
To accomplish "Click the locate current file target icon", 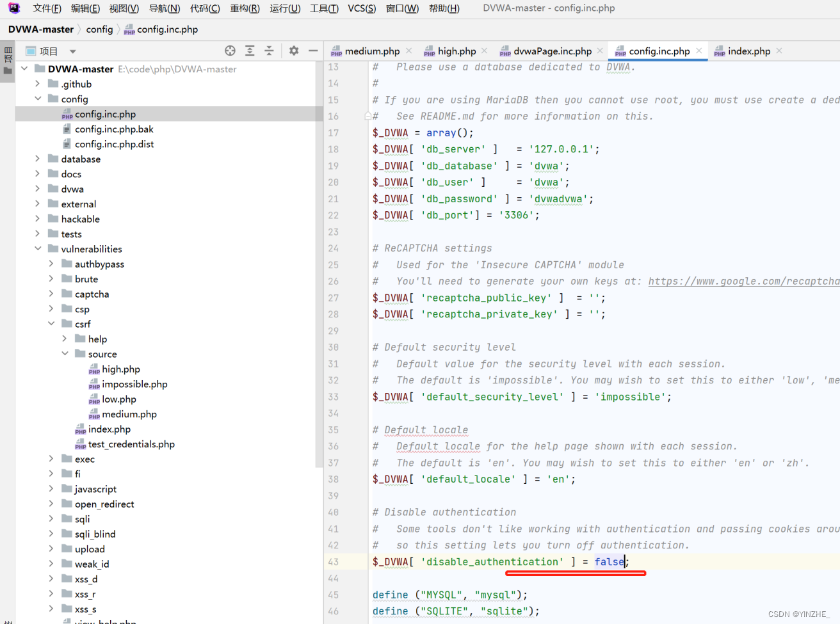I will pos(230,51).
